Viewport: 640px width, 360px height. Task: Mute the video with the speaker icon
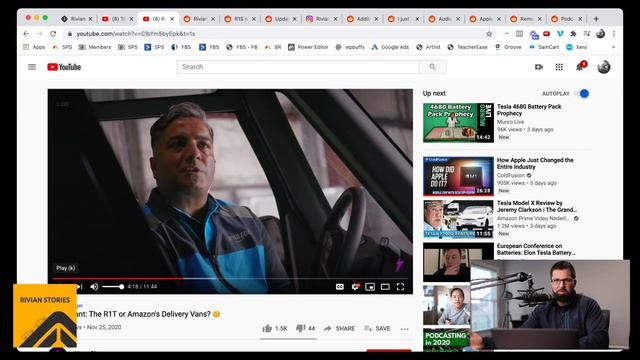(94, 287)
